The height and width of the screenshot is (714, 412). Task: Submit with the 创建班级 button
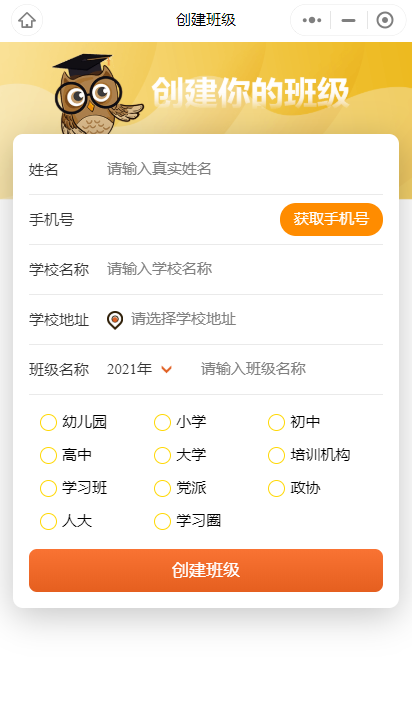coord(206,570)
